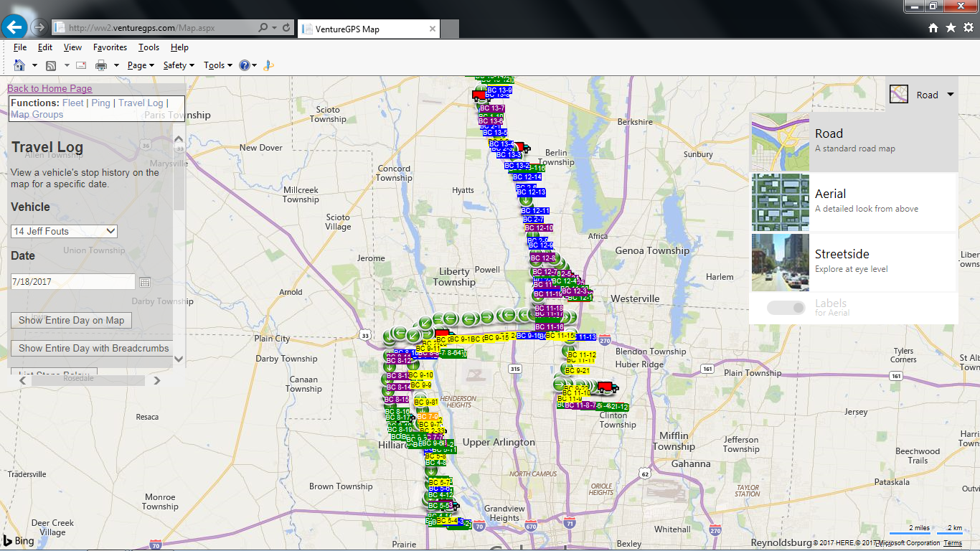980x551 pixels.
Task: Open the date picker calendar icon
Action: 144,283
